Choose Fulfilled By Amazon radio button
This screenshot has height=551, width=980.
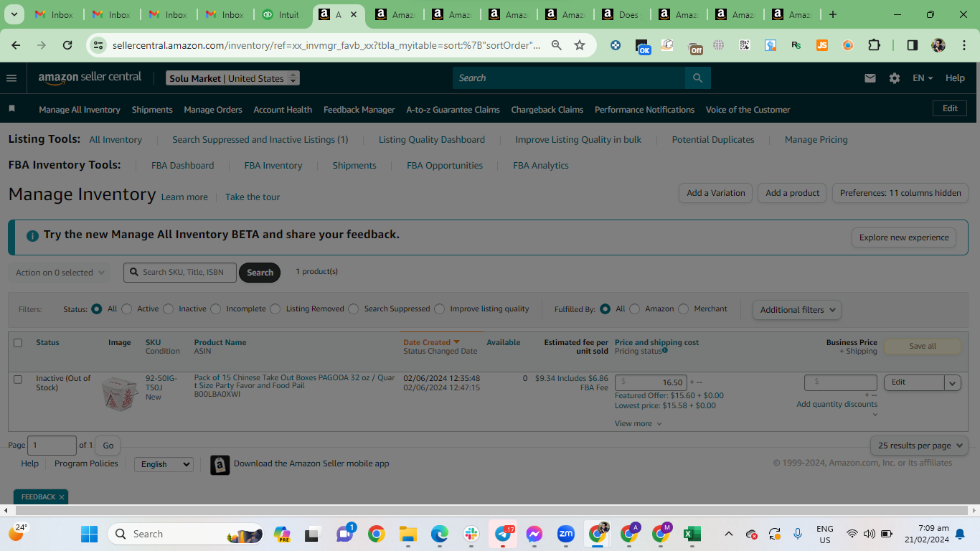[635, 309]
